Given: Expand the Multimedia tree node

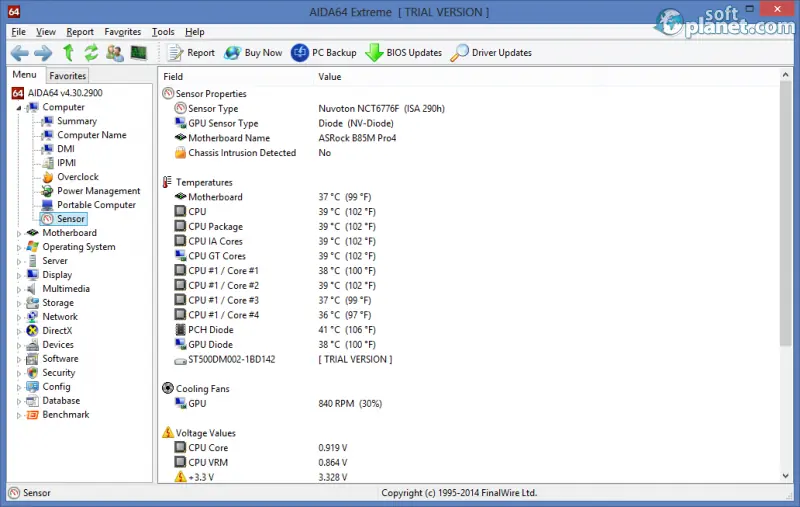Looking at the screenshot, I should [19, 290].
